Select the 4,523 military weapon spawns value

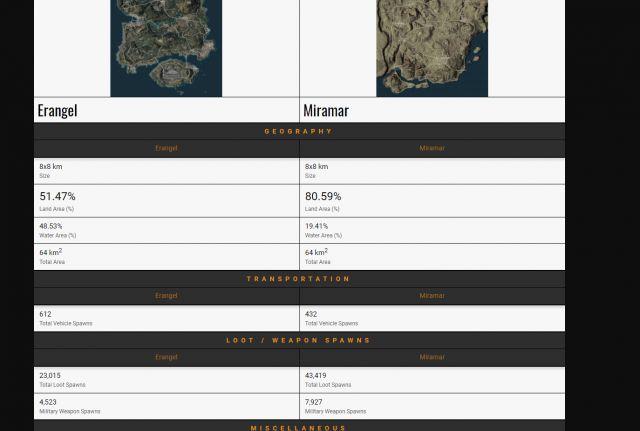click(48, 402)
